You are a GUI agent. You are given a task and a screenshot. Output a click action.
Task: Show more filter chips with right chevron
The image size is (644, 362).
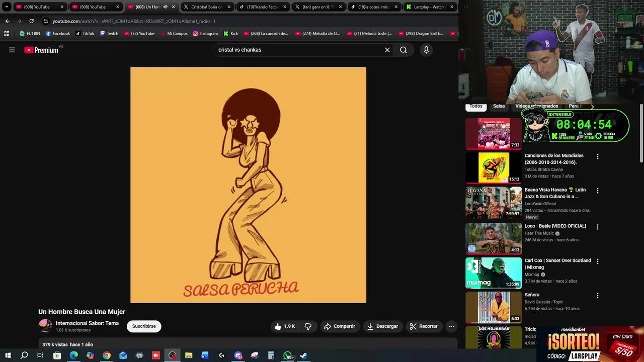click(x=592, y=107)
